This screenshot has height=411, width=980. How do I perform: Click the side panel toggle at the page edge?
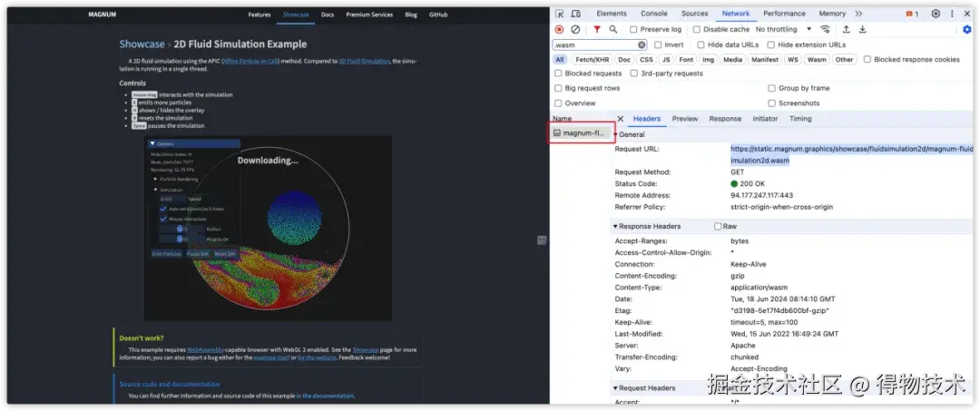click(542, 240)
